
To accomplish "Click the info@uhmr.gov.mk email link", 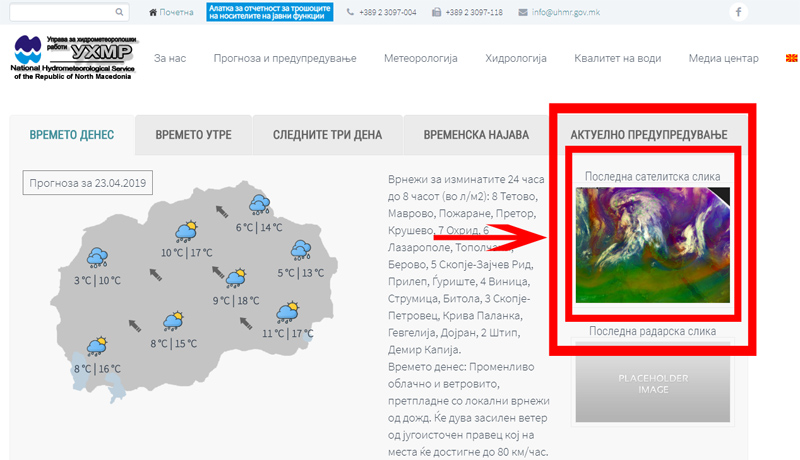I will pos(565,12).
